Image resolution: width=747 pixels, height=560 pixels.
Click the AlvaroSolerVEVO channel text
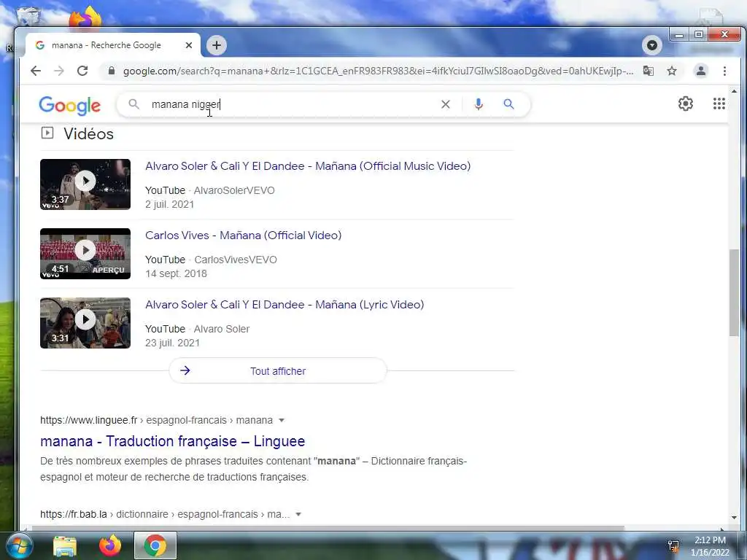(234, 190)
